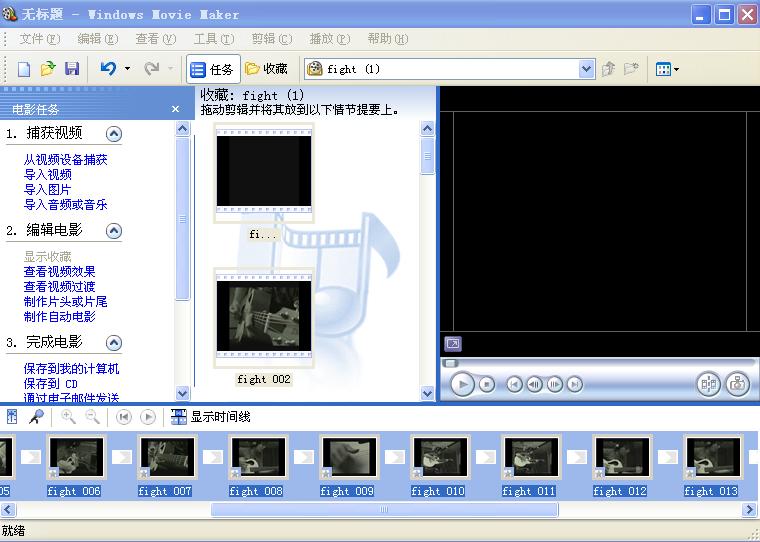Collapse the 完成电影 section
The image size is (760, 542).
coord(114,343)
